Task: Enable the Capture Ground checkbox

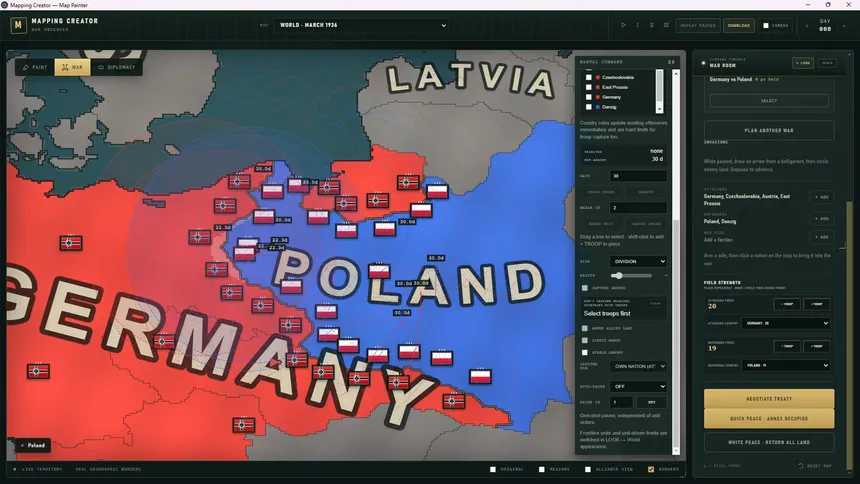Action: pyautogui.click(x=585, y=288)
